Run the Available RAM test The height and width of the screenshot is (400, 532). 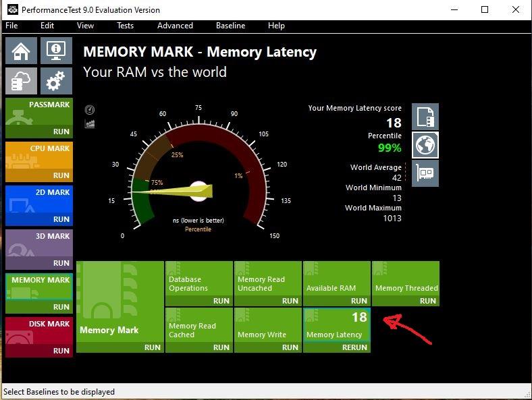359,301
